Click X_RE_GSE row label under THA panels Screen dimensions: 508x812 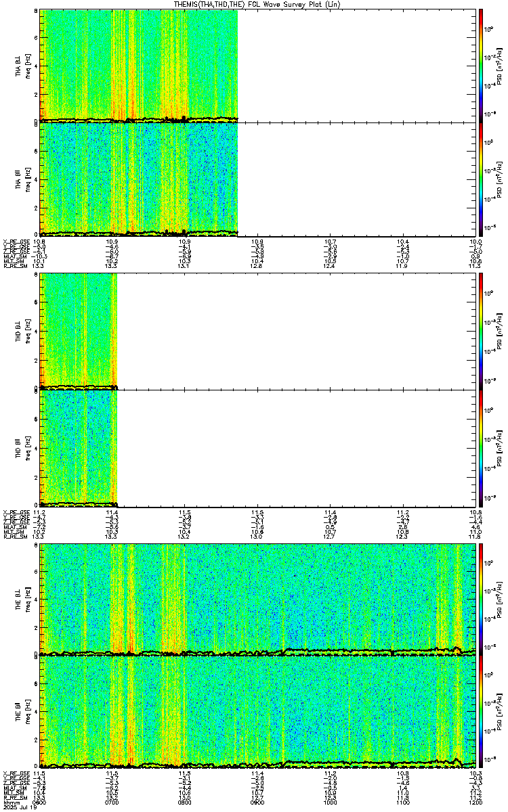point(16,242)
